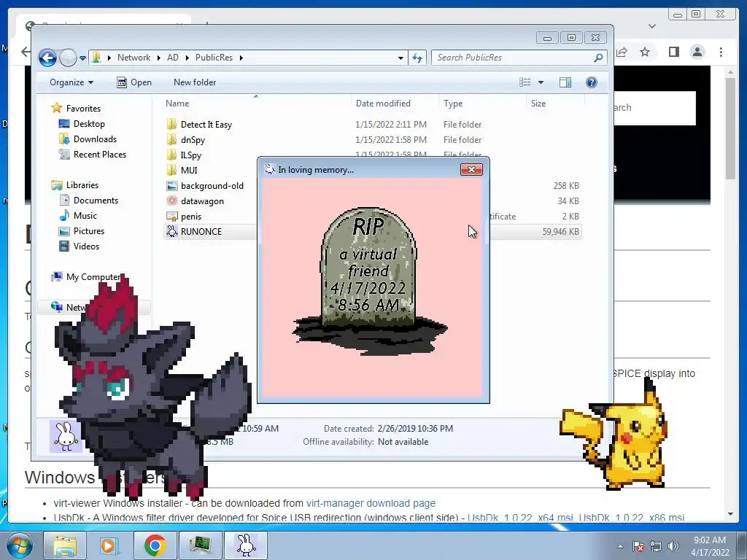Show hidden tray icons arrow
747x560 pixels.
click(x=620, y=546)
